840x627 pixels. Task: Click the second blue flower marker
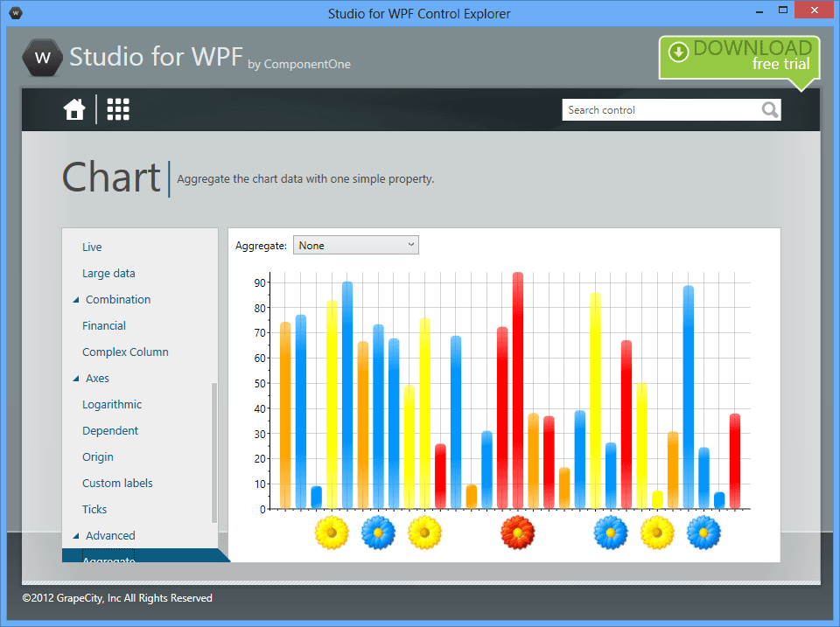click(611, 533)
